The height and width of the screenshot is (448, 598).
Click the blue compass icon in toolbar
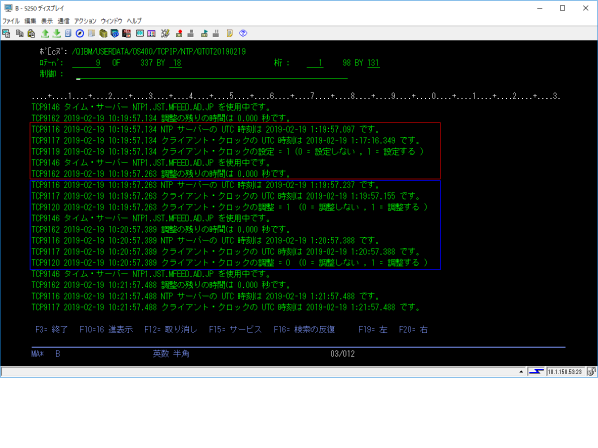coord(80,34)
